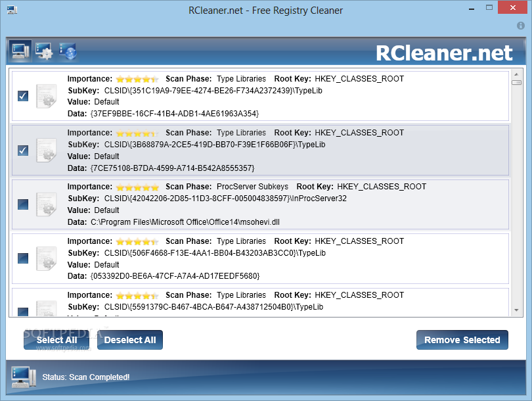Minimize the RCleaner window
This screenshot has height=401, width=532.
pos(472,9)
